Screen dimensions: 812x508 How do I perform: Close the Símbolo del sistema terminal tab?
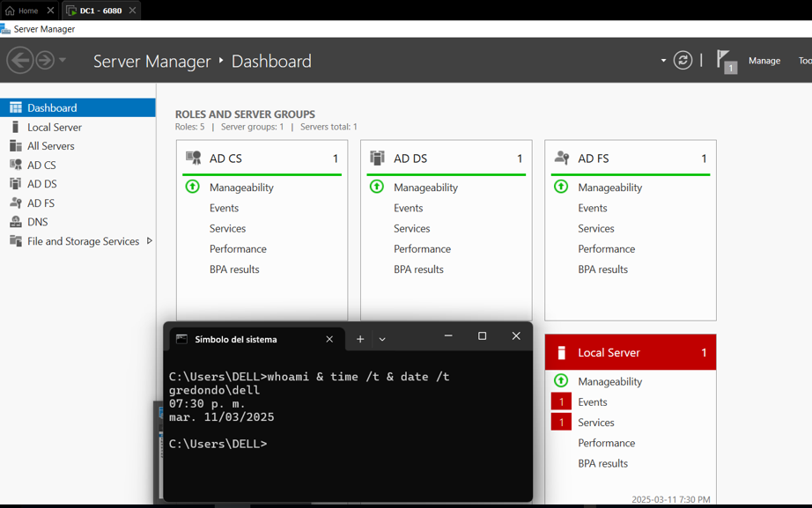(x=329, y=339)
